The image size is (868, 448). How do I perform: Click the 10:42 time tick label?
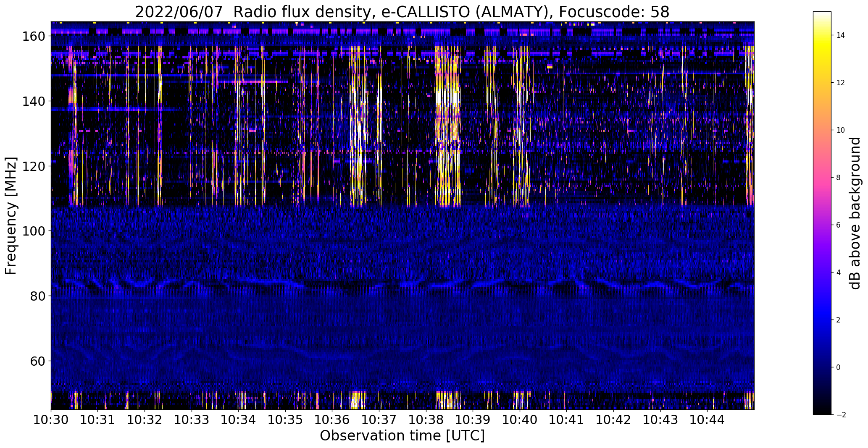point(613,419)
